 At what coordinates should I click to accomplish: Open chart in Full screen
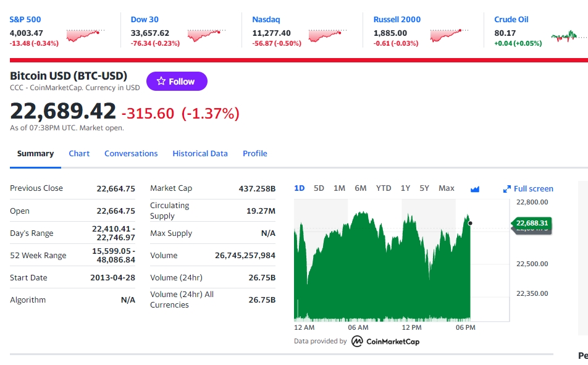[528, 189]
